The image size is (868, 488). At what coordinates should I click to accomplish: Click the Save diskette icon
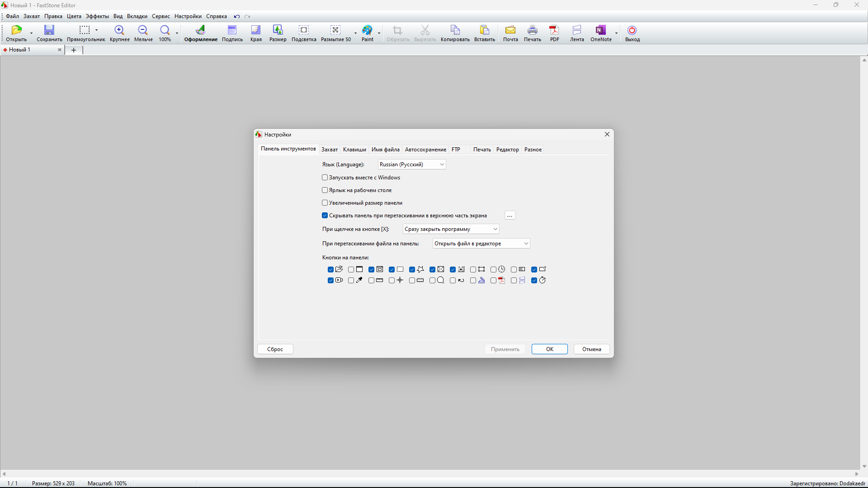pos(49,30)
